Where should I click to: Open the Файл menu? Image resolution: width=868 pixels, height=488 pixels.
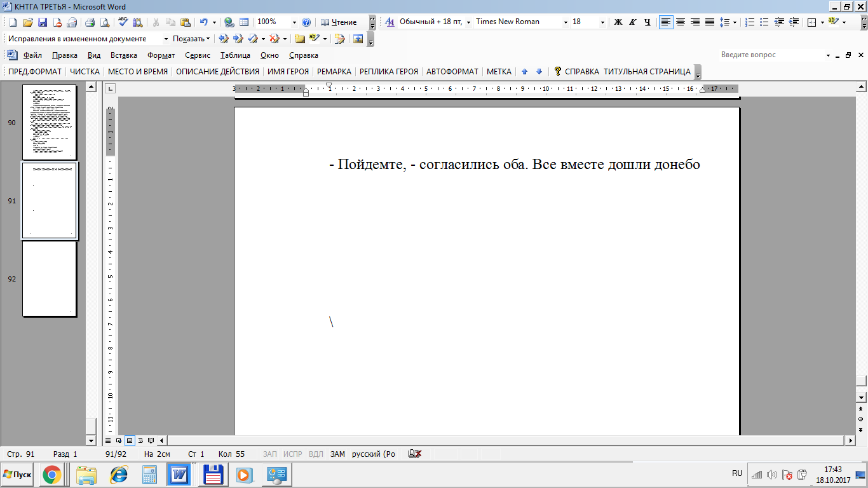point(32,55)
